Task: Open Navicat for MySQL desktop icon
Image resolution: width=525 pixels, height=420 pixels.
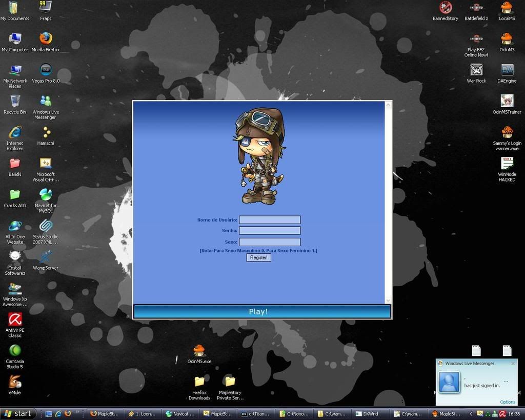Action: 46,195
